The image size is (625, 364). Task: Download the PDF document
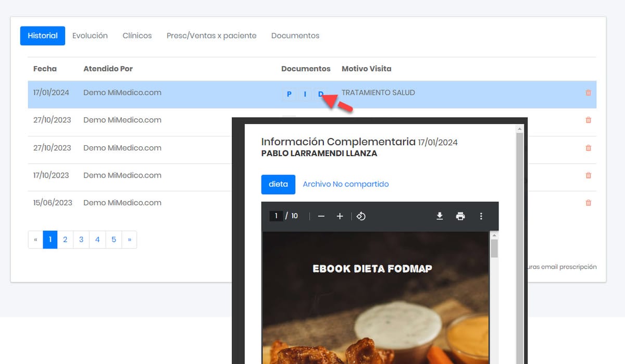click(x=440, y=216)
